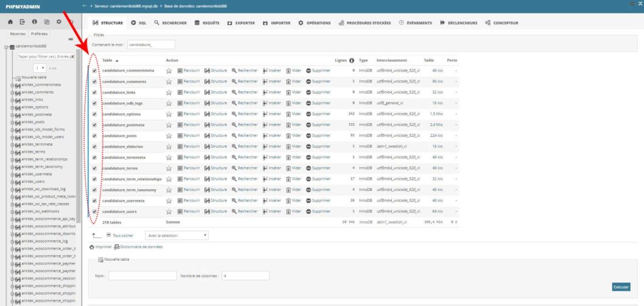Click the Imprimer printer icon
The width and height of the screenshot is (644, 306).
pyautogui.click(x=92, y=247)
